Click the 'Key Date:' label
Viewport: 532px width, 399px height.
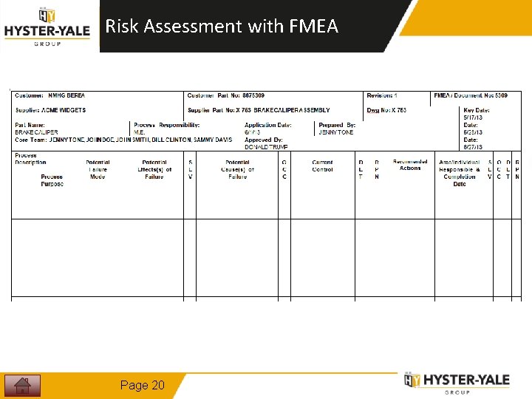click(x=477, y=110)
